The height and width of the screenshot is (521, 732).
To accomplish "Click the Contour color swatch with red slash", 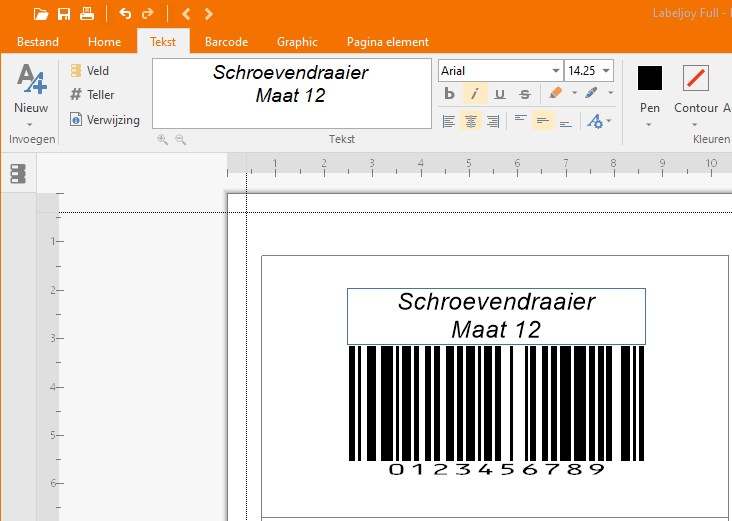I will (696, 78).
